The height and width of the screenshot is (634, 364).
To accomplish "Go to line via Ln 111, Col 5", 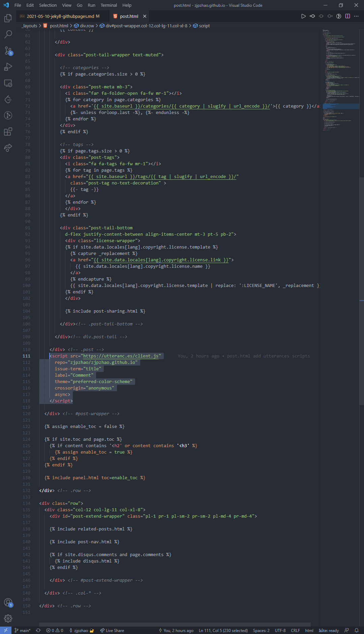I will click(x=223, y=630).
